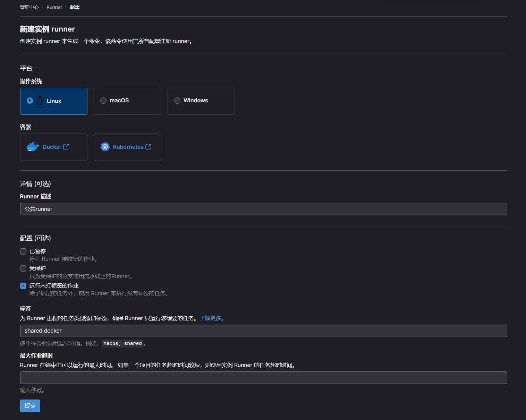Enable the 已暂停 checkbox

click(x=23, y=251)
